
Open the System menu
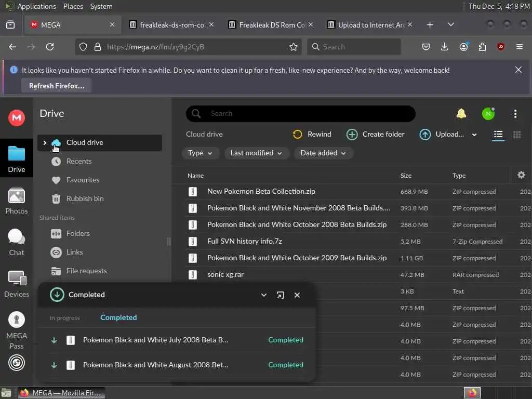coord(101,6)
